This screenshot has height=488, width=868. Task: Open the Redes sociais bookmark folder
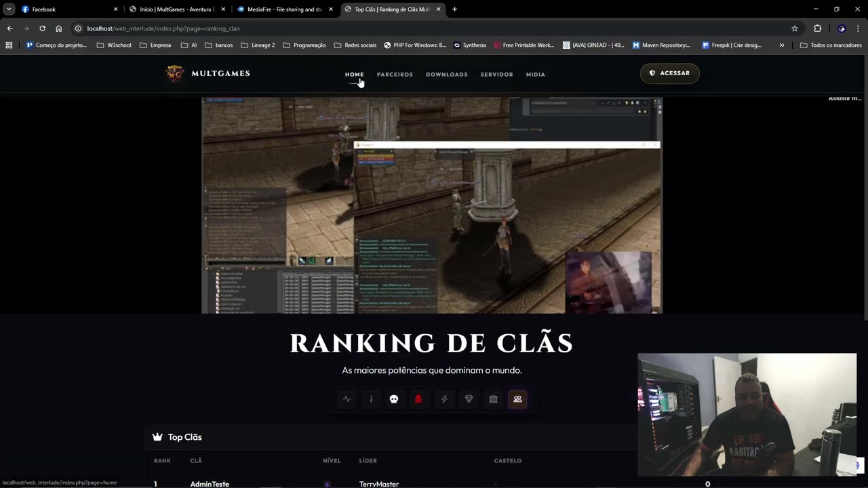pyautogui.click(x=355, y=45)
